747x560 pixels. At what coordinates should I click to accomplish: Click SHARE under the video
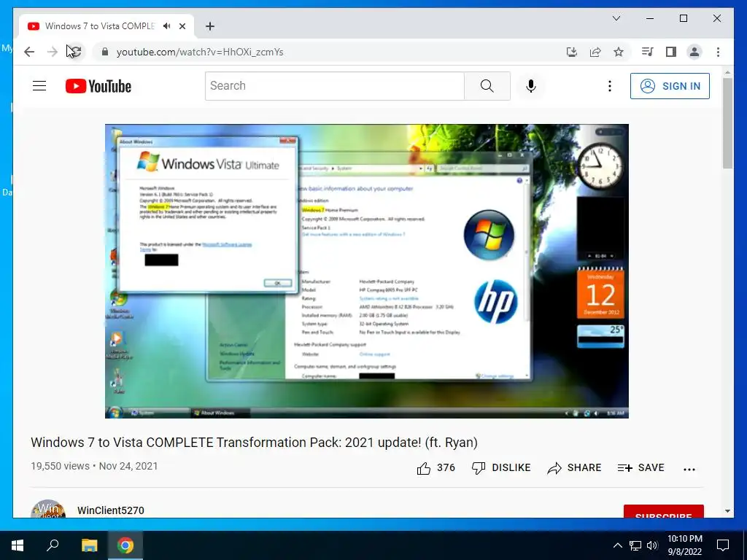pos(574,468)
